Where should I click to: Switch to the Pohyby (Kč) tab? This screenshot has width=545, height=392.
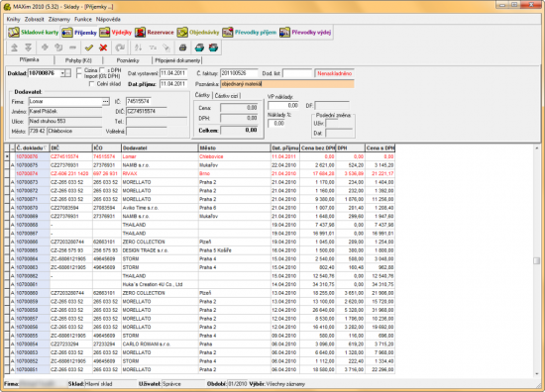pos(78,60)
